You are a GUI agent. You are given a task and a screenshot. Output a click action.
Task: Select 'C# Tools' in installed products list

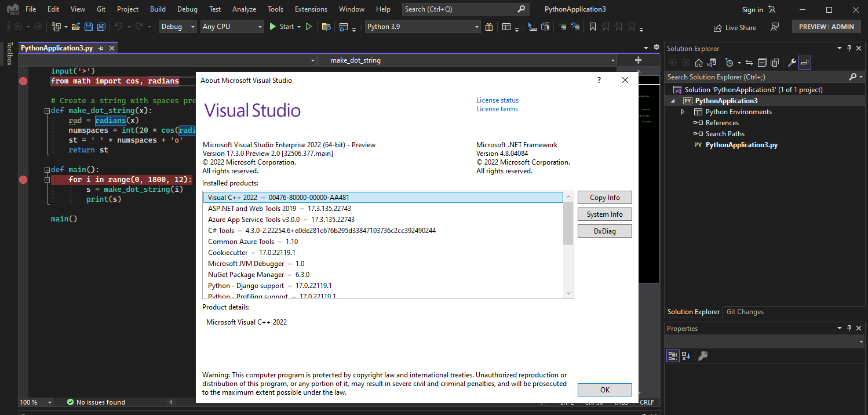tap(383, 231)
